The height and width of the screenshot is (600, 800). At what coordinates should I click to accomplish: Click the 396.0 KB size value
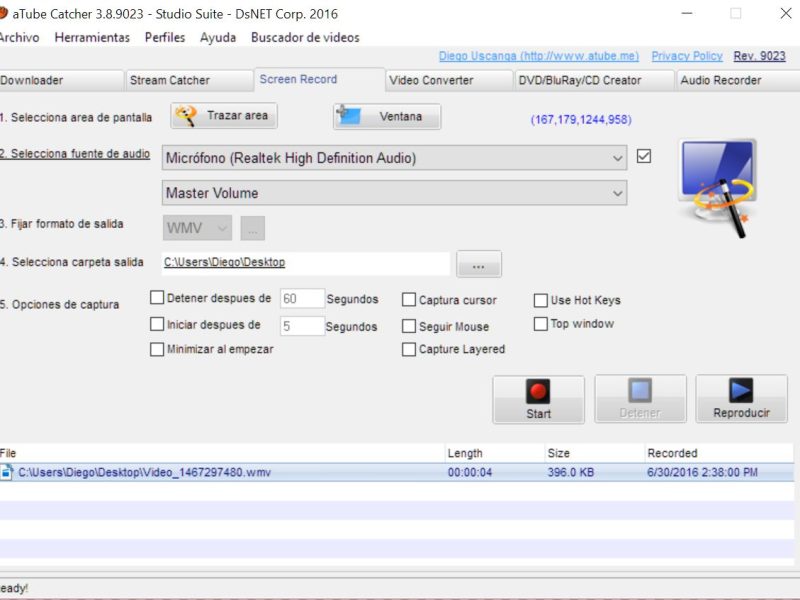pyautogui.click(x=570, y=472)
